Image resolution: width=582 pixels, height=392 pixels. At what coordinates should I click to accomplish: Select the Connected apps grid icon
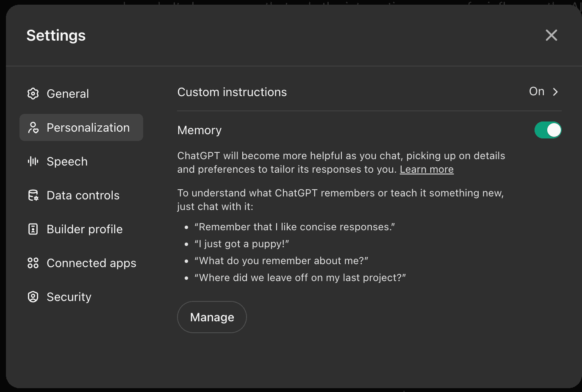(33, 263)
